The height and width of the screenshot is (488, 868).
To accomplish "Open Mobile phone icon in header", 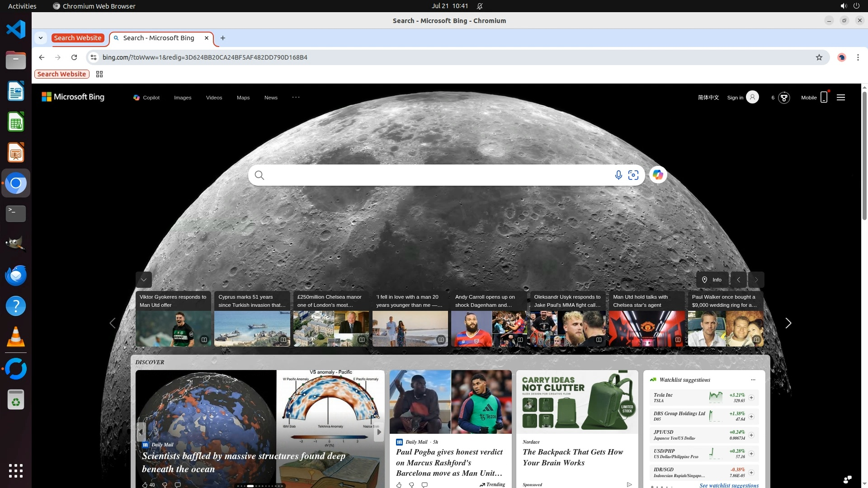I will point(824,98).
